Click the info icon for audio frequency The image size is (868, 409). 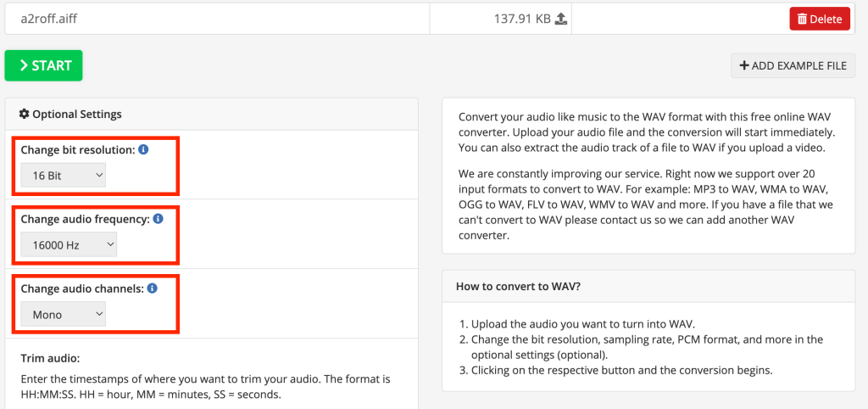pos(158,219)
